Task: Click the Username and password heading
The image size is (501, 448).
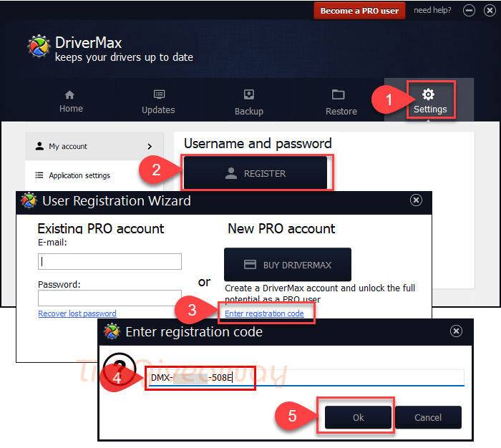Action: [x=258, y=144]
